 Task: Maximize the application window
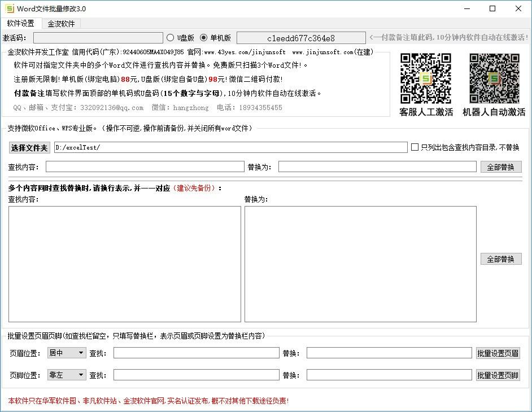tap(492, 8)
